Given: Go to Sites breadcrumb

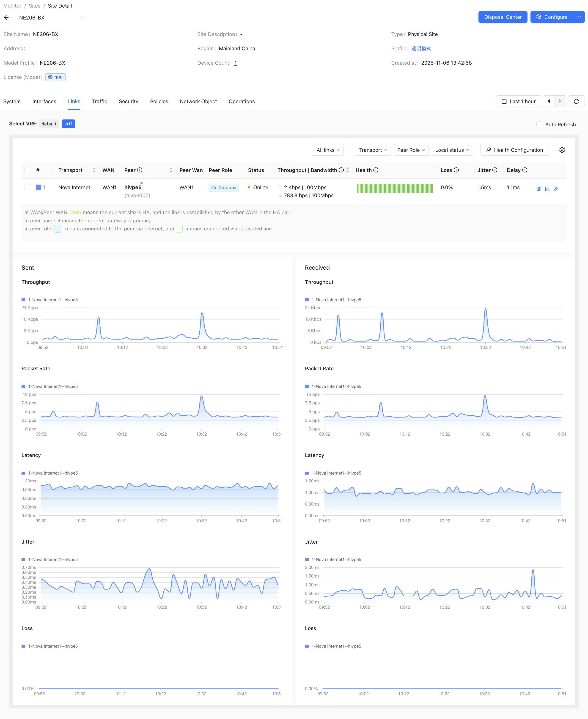Looking at the screenshot, I should 35,6.
